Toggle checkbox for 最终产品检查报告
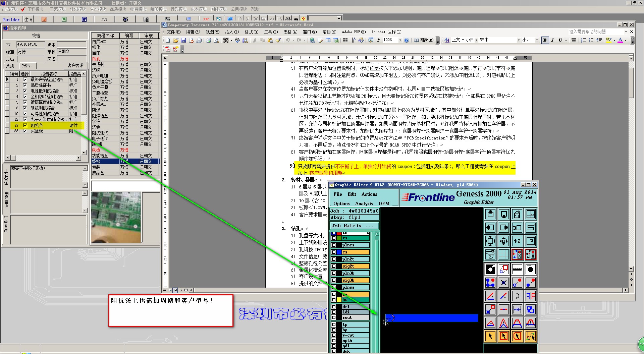Screen dimensions: 644x354 pos(25,79)
